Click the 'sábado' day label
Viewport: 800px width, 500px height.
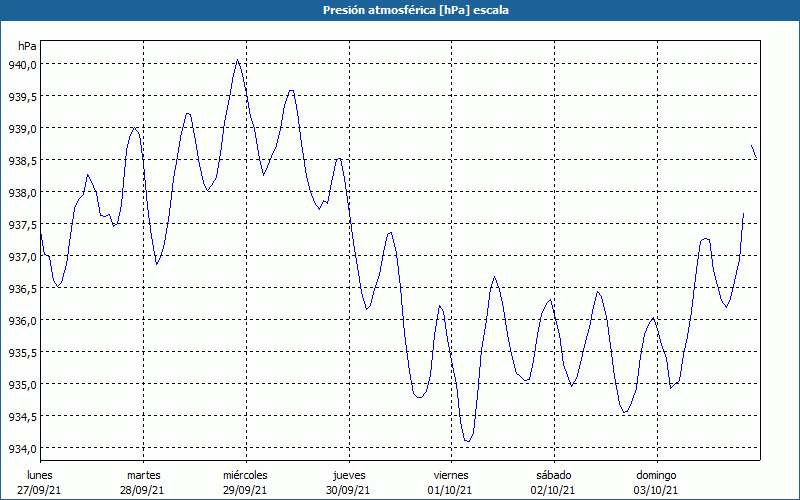click(554, 475)
